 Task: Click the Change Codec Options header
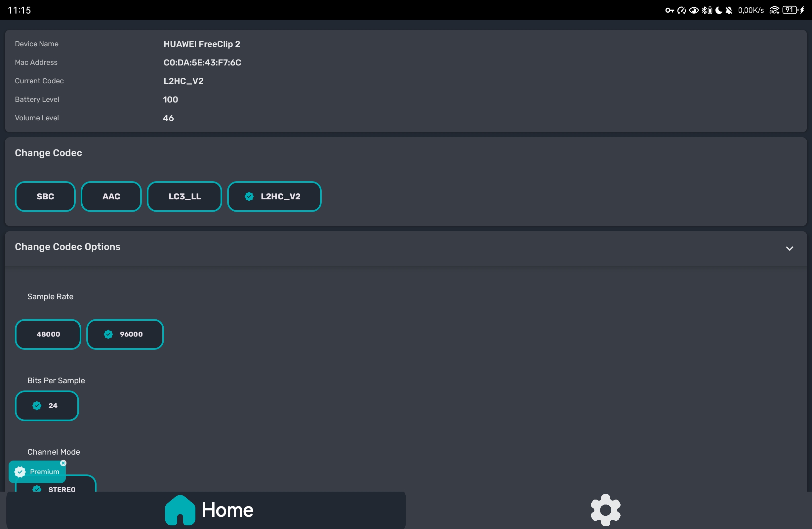click(x=67, y=247)
